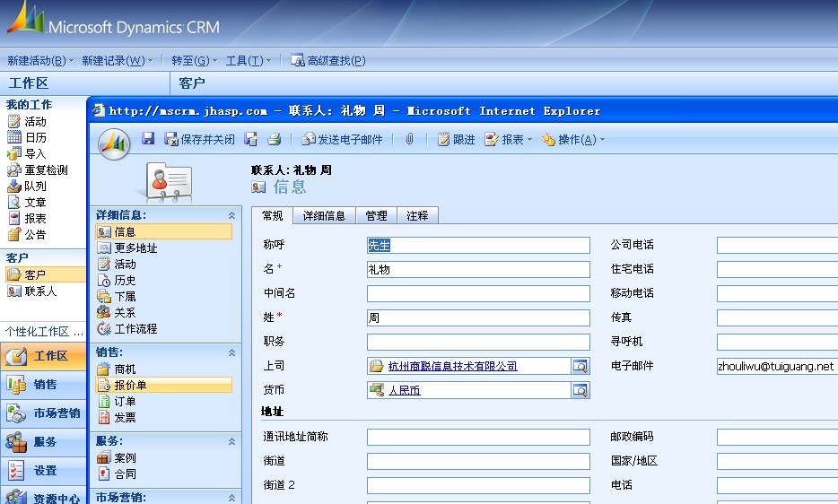Screen dimensions: 838x504
Task: Click the Print icon in toolbar
Action: 275,140
